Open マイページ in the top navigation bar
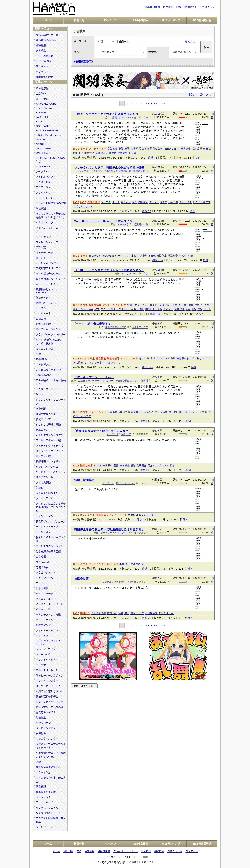250x868 pixels. 109,20
